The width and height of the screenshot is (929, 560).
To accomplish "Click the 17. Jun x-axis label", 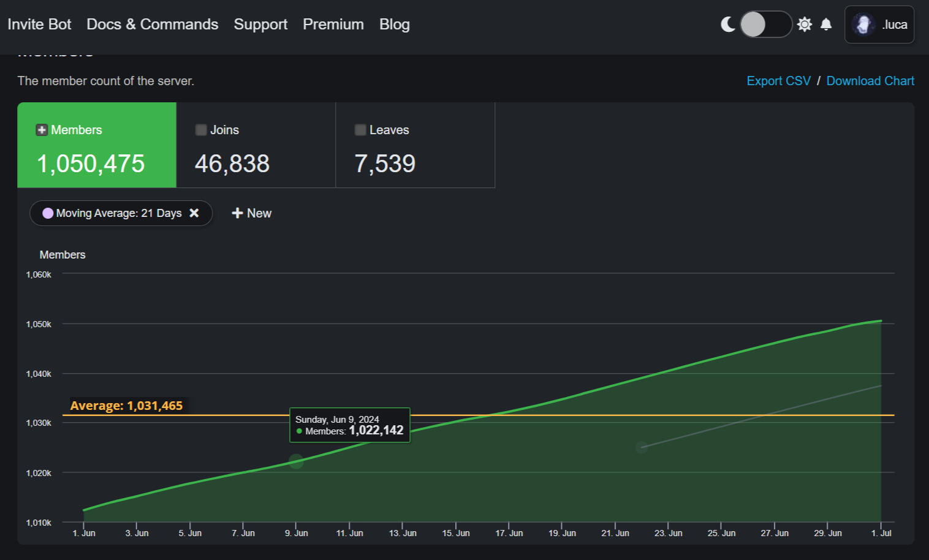I will tap(509, 533).
